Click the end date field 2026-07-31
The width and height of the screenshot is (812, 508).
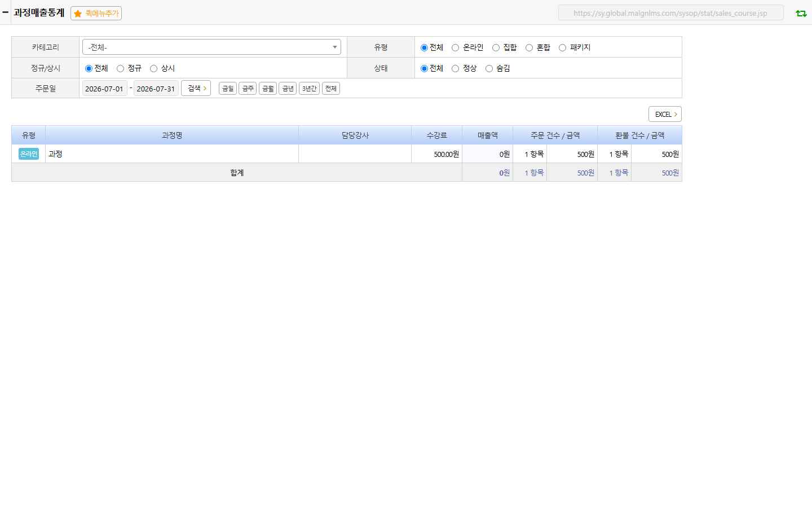click(156, 89)
